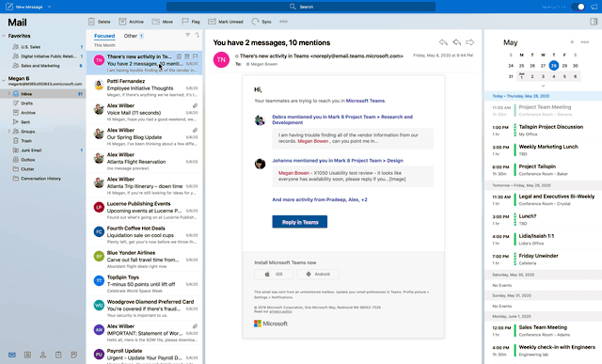Click the reply arrow in reading pane
The width and height of the screenshot is (602, 364).
tap(443, 42)
